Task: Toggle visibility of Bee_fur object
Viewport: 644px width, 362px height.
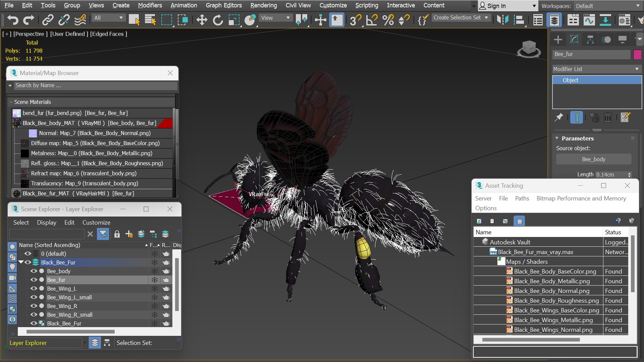Action: (x=34, y=280)
